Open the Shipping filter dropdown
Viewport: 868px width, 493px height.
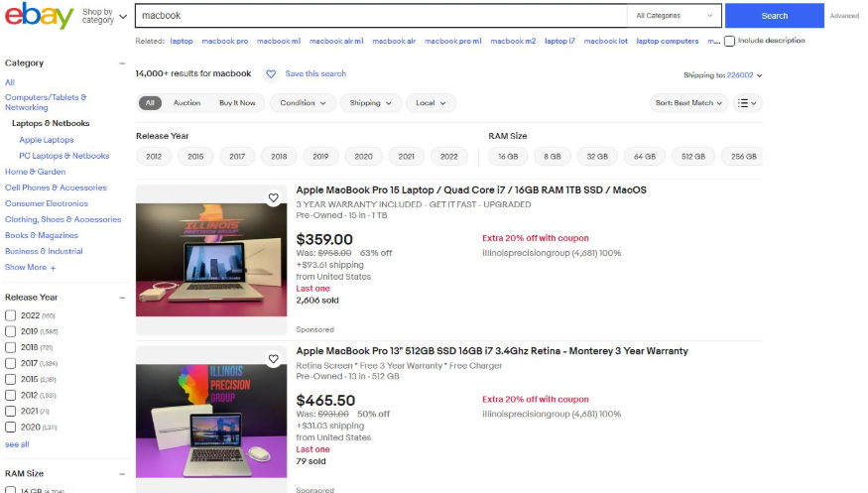pyautogui.click(x=370, y=103)
